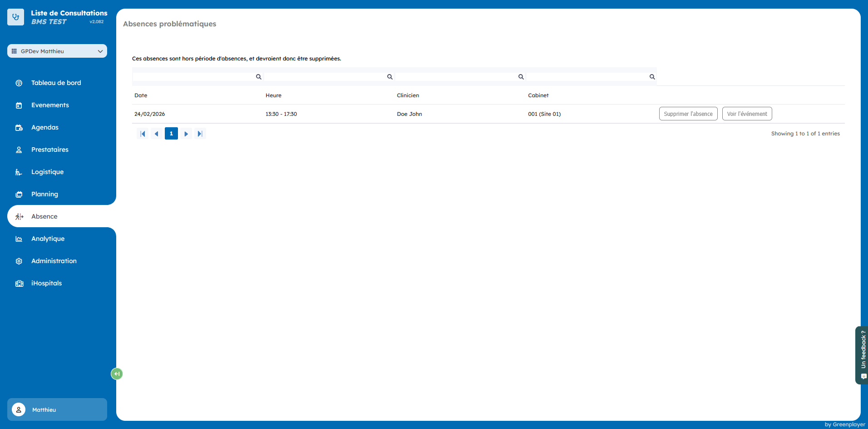Go to the Evenements section

point(50,105)
